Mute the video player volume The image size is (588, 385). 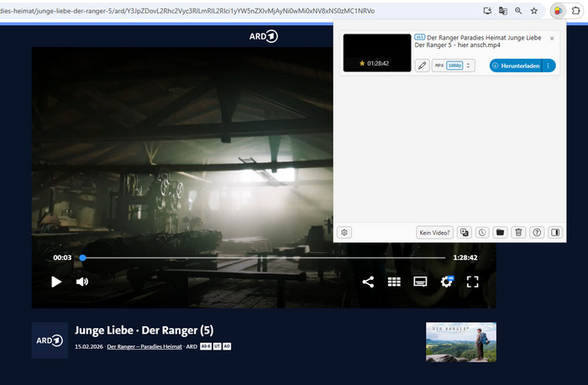coord(82,282)
